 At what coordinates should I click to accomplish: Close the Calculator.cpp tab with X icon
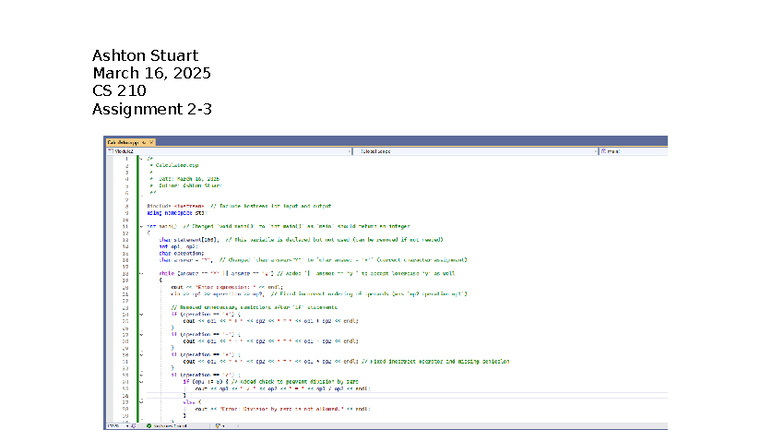(152, 143)
